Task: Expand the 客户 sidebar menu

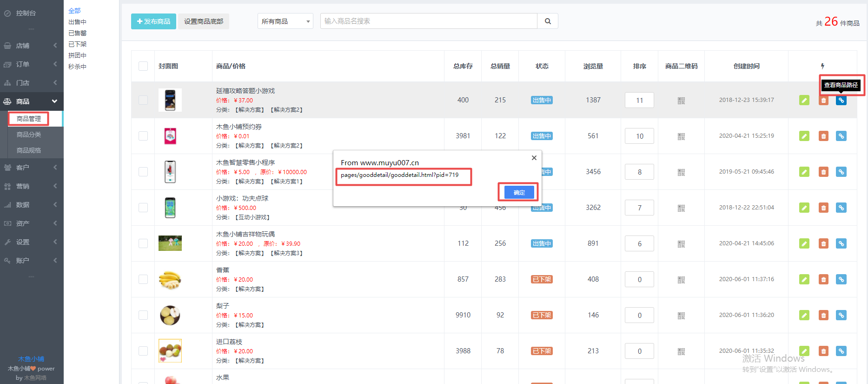Action: coord(32,168)
